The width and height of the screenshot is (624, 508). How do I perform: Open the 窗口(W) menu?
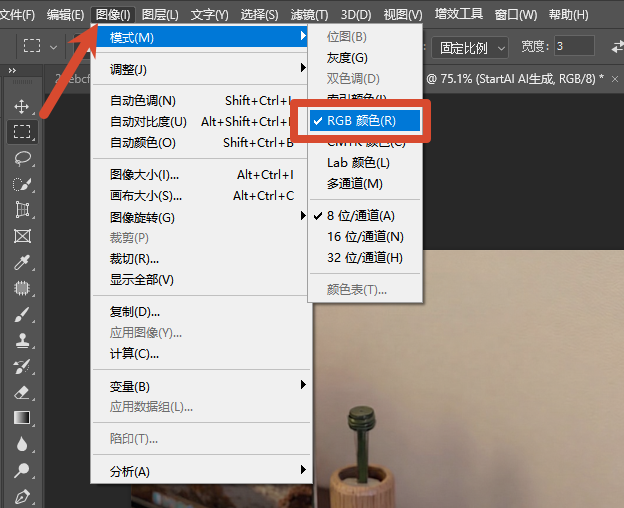516,15
